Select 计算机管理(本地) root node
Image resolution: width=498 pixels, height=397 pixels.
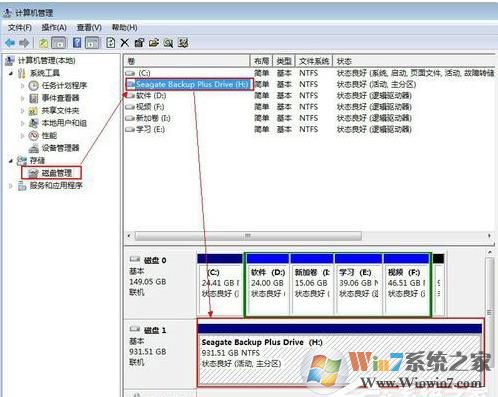pyautogui.click(x=46, y=61)
